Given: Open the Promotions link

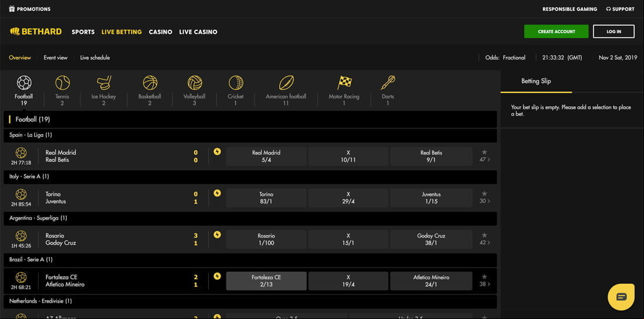Looking at the screenshot, I should pos(34,9).
